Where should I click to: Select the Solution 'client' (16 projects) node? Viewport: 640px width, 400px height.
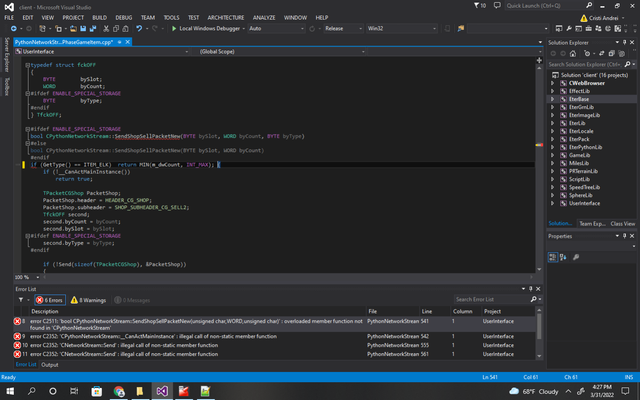coord(594,75)
